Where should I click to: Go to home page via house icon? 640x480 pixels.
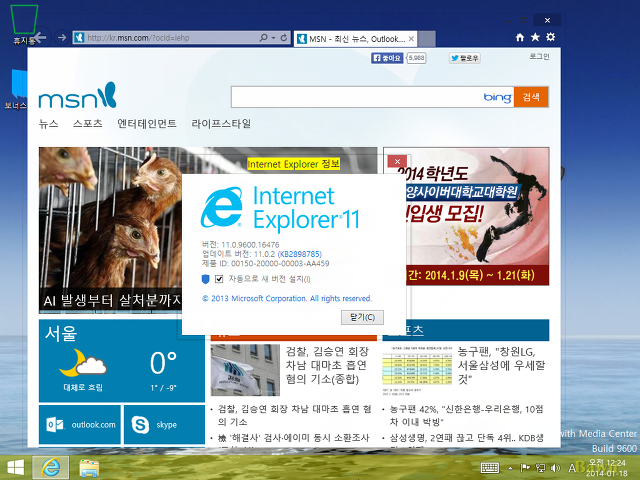(x=520, y=38)
